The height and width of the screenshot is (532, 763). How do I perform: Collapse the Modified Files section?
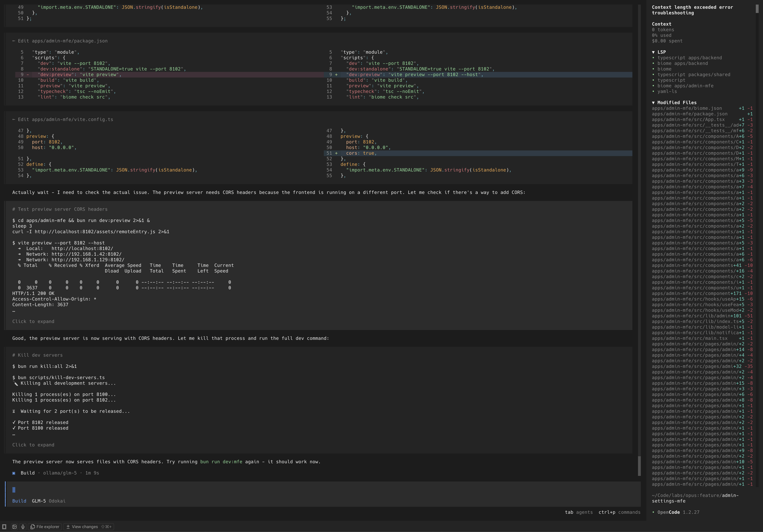point(653,103)
